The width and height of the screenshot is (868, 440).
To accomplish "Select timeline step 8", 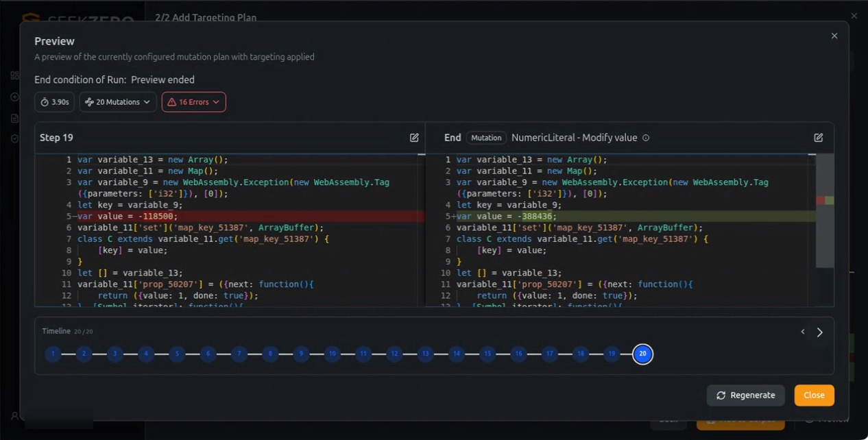I will [270, 354].
